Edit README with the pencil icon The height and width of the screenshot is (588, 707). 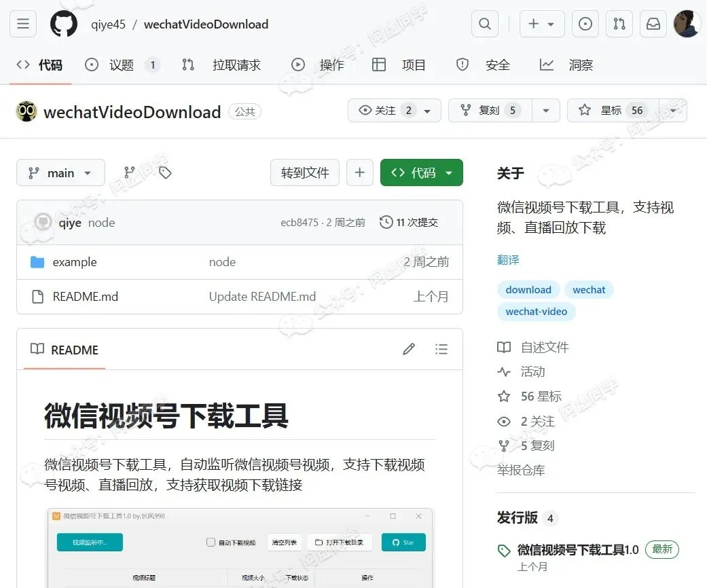pos(408,350)
